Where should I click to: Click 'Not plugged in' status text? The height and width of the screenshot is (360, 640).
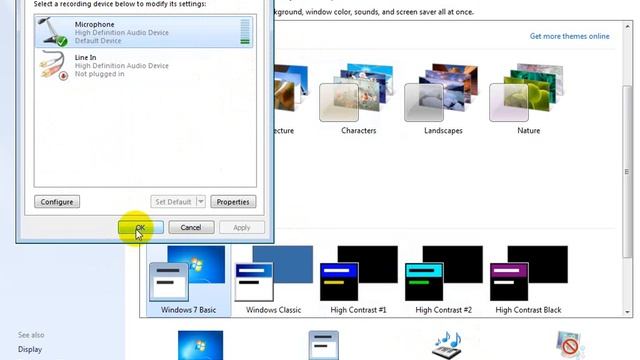tap(100, 74)
